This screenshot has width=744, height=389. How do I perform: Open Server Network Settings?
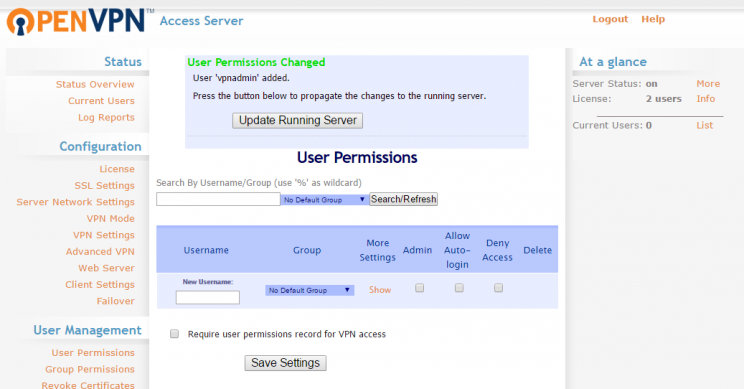tap(75, 202)
